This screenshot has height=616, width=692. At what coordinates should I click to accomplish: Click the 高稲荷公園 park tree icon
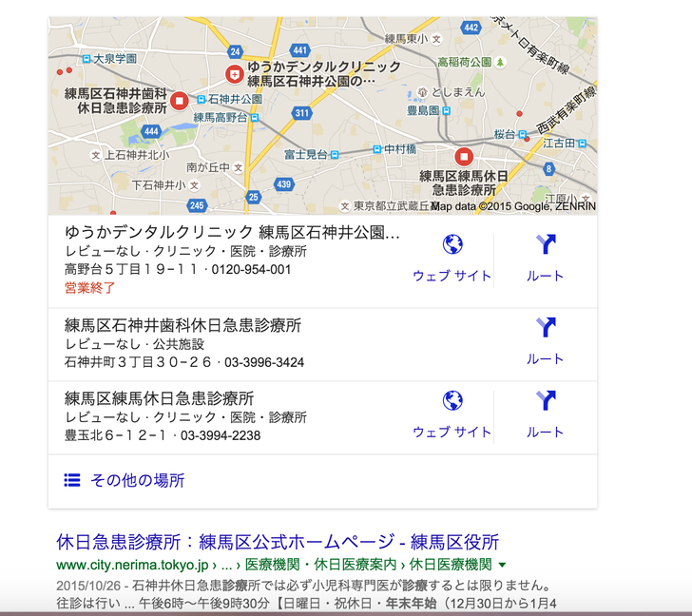tap(500, 62)
